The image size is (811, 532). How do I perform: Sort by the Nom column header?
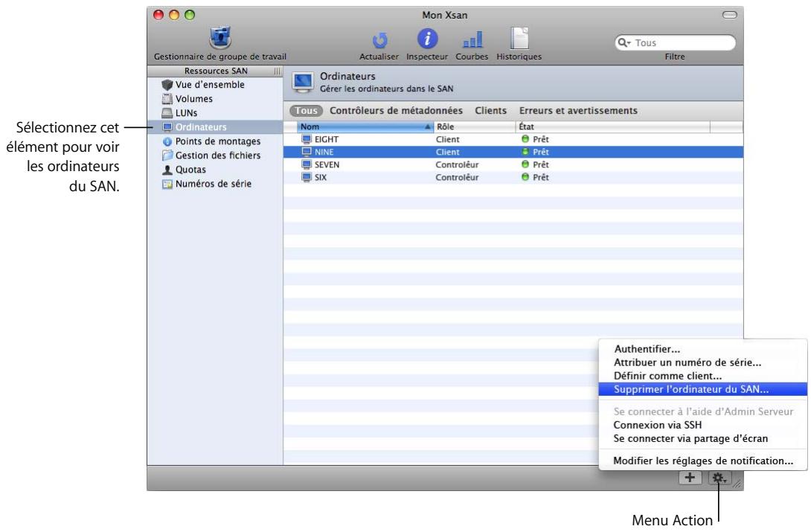coord(365,126)
